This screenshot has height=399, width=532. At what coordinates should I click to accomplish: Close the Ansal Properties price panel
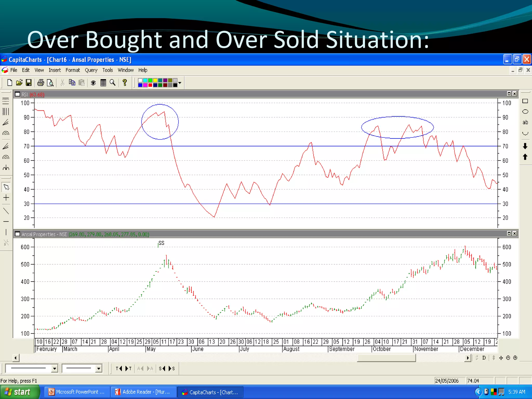tap(514, 233)
